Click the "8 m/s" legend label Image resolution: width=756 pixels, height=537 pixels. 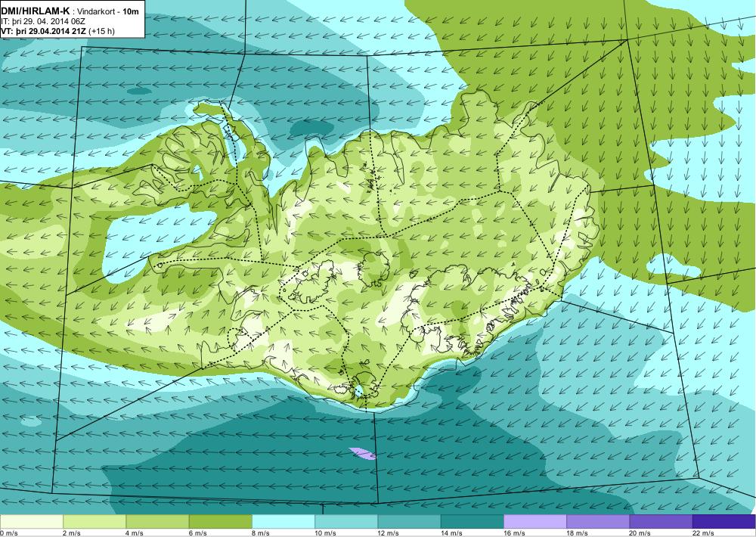261,533
